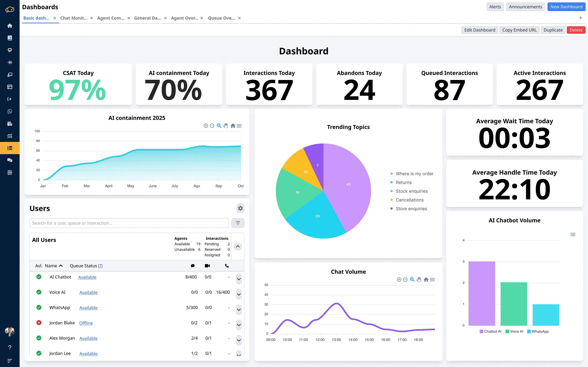Toggle Voice AI's availability checkmark
The image size is (588, 367).
click(39, 292)
